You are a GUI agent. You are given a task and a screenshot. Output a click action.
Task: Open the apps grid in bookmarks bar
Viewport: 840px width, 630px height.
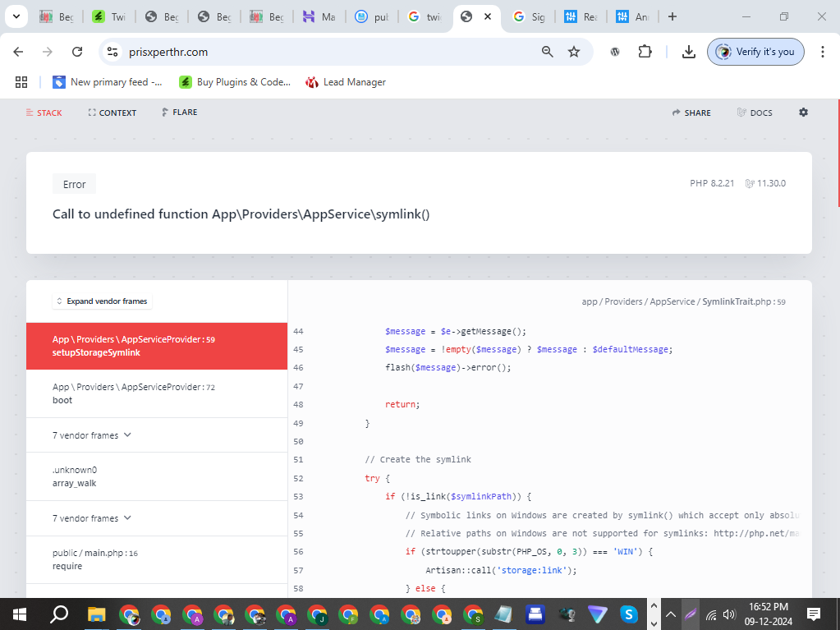pyautogui.click(x=21, y=82)
